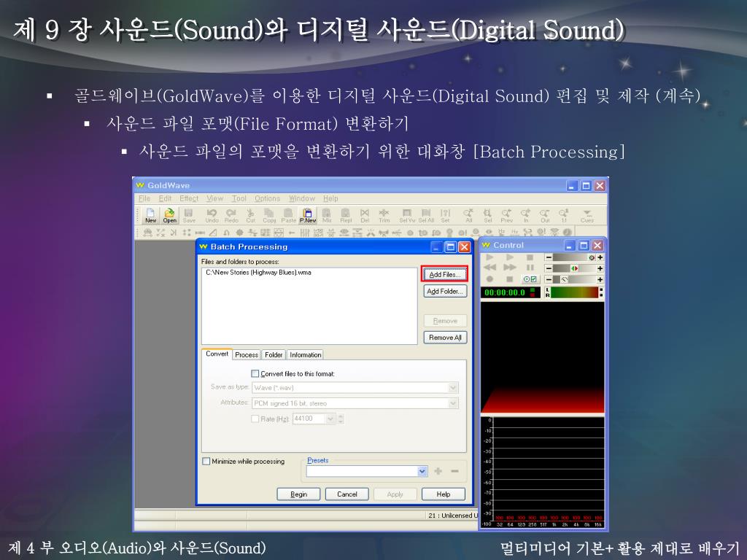
Task: Click the 'Remove All' button
Action: tap(445, 338)
